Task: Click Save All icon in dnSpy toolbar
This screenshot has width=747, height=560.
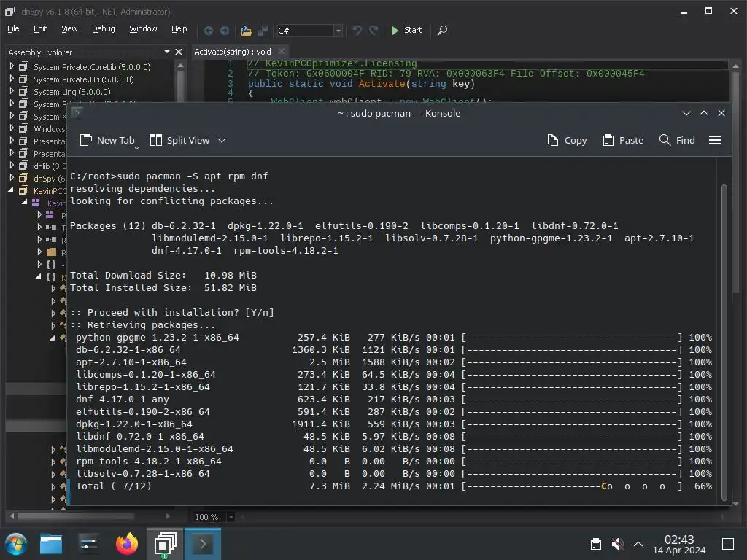Action: 263,31
